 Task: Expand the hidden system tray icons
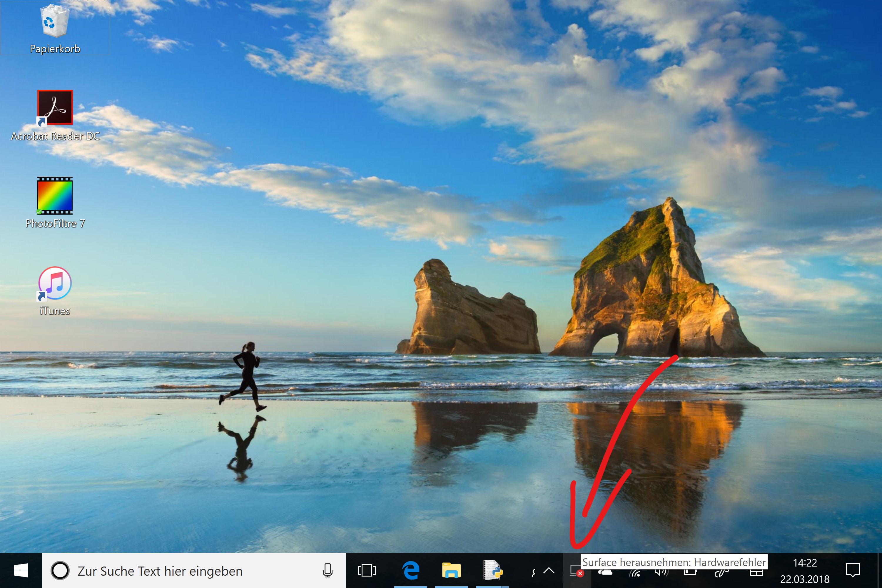549,570
